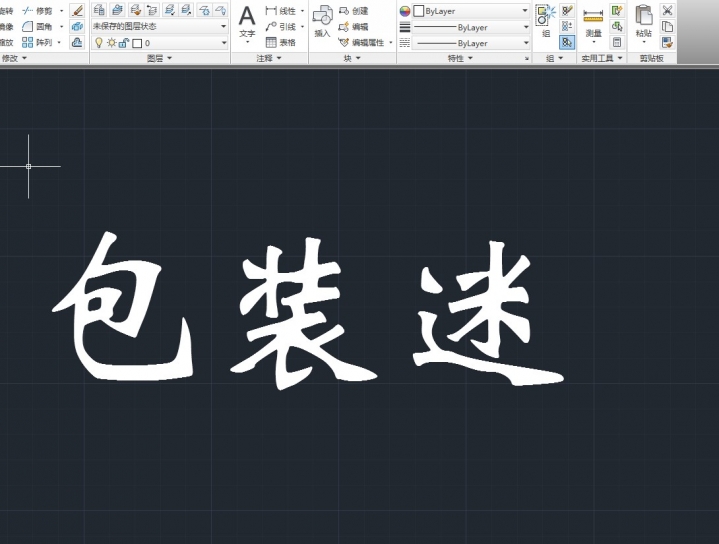Click the eraser icon in 修改 panel
The width and height of the screenshot is (719, 544).
click(78, 10)
